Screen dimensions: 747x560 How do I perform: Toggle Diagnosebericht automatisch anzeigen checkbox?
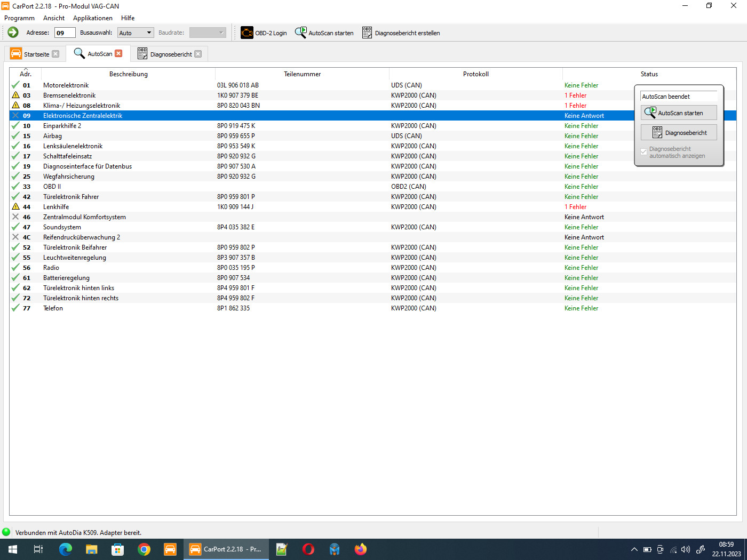point(644,152)
